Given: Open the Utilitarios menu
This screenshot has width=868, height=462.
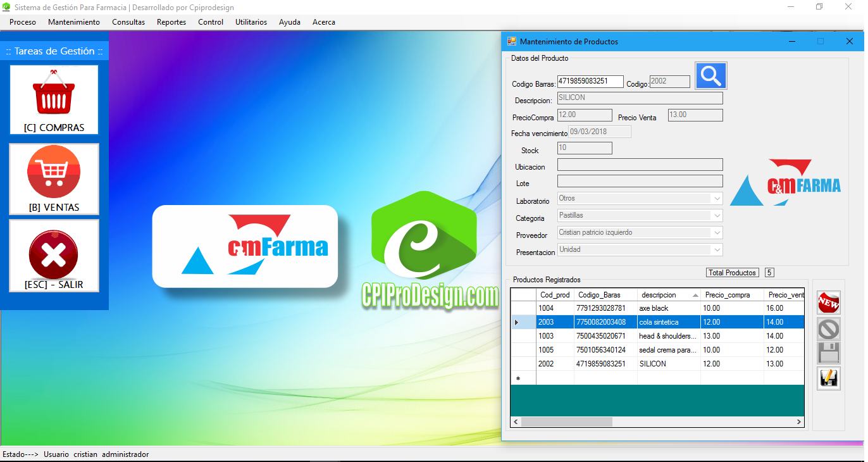Looking at the screenshot, I should click(x=251, y=22).
